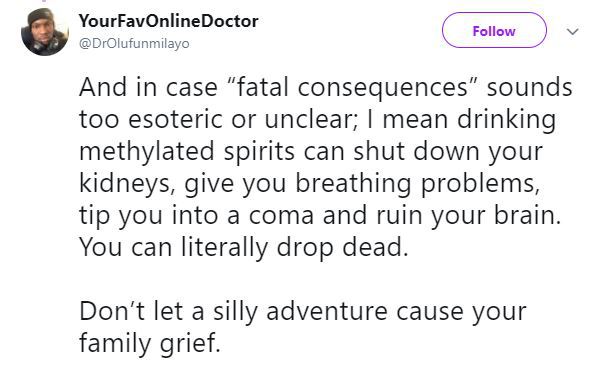The image size is (609, 371).
Task: Click the Follow button
Action: pos(494,30)
